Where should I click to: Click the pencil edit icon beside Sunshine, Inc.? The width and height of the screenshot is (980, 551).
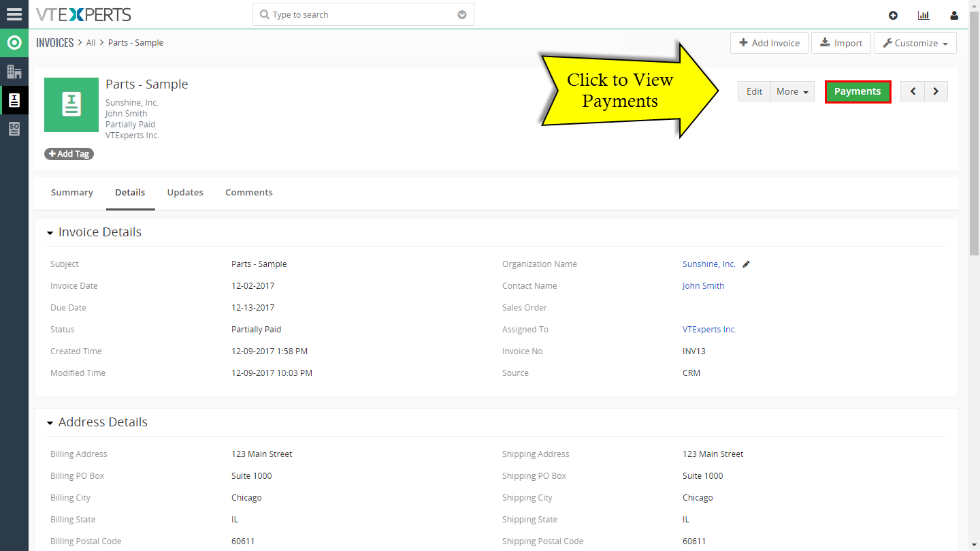tap(746, 264)
